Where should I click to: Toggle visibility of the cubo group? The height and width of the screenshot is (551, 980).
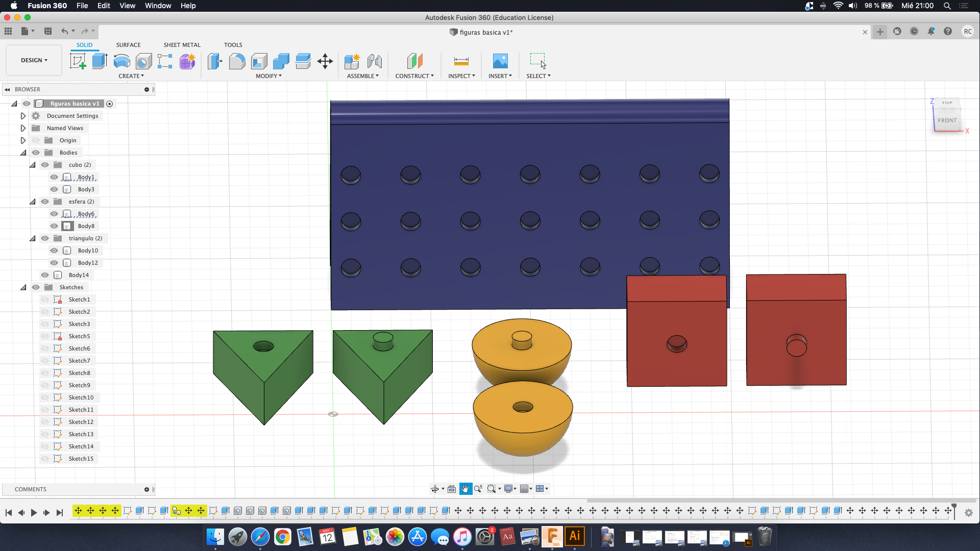[45, 165]
